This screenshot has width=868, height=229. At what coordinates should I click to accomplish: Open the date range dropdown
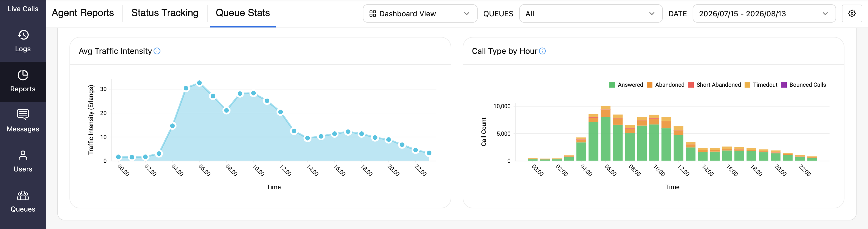tap(764, 13)
